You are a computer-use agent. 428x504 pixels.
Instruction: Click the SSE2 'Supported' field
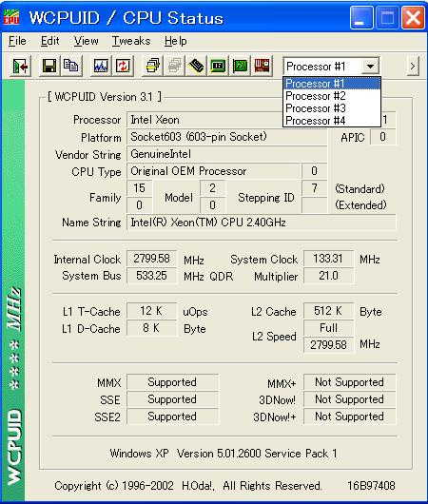(x=173, y=417)
